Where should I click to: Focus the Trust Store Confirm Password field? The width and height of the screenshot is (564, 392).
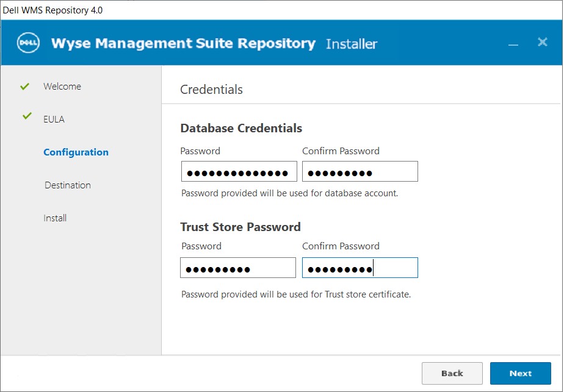[360, 268]
